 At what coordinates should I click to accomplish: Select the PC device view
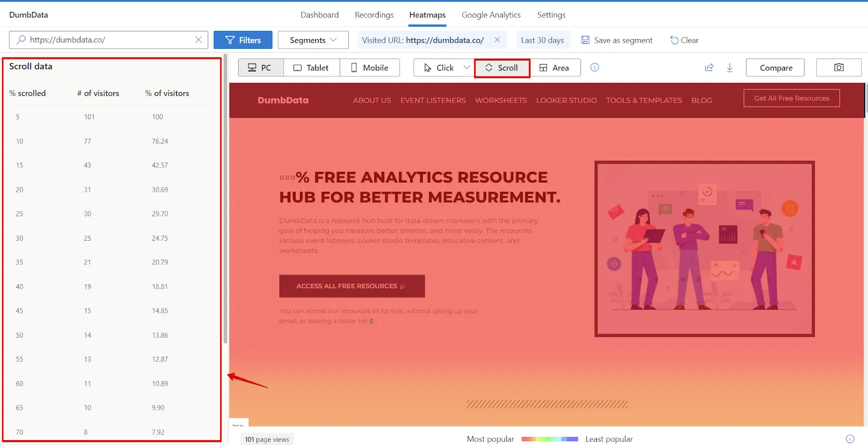tap(260, 68)
